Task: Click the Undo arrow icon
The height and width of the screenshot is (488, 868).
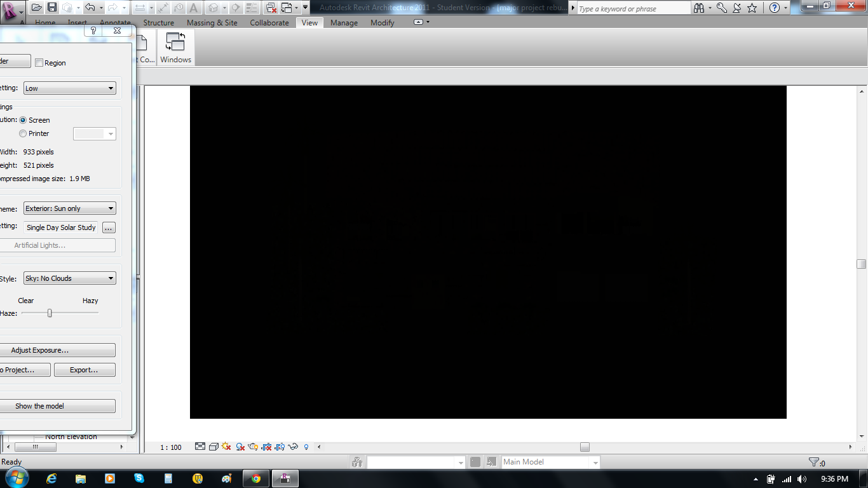Action: tap(90, 8)
